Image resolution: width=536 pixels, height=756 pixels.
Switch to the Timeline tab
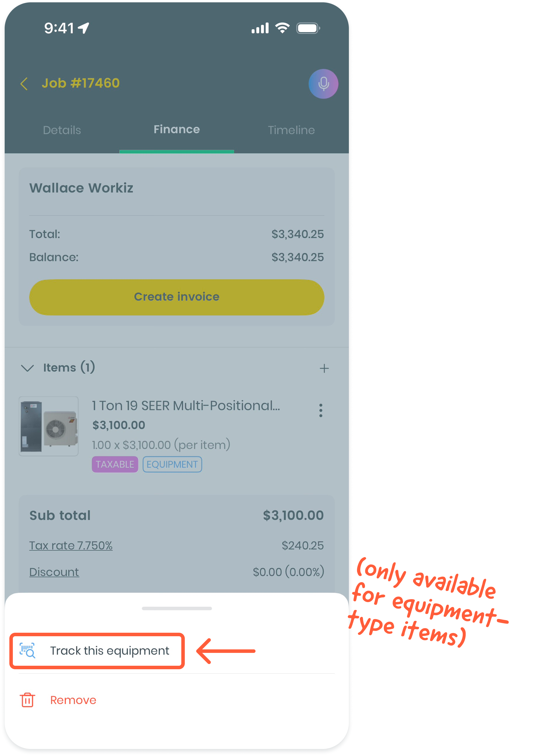coord(291,130)
